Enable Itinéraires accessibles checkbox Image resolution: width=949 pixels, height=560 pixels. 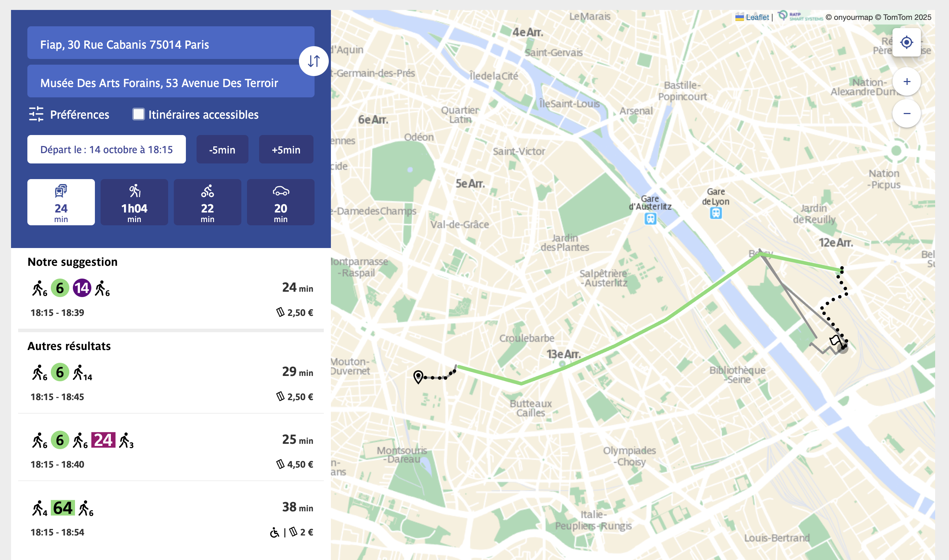tap(138, 114)
